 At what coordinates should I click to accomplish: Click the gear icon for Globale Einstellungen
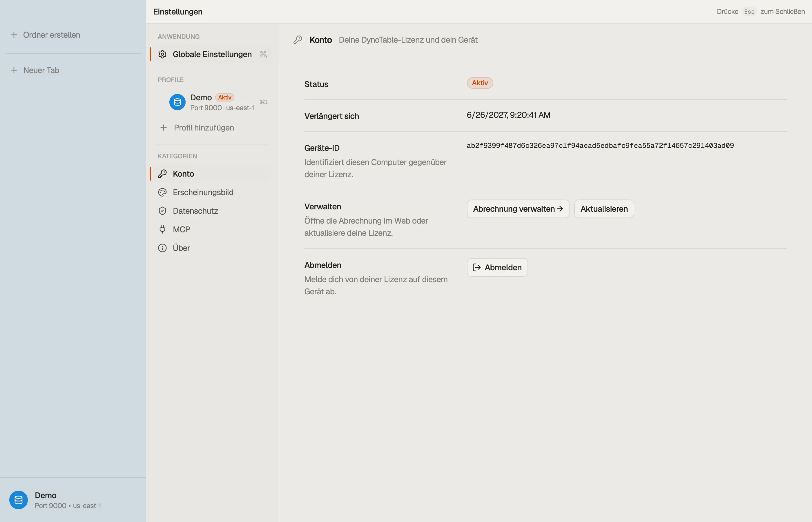tap(162, 54)
